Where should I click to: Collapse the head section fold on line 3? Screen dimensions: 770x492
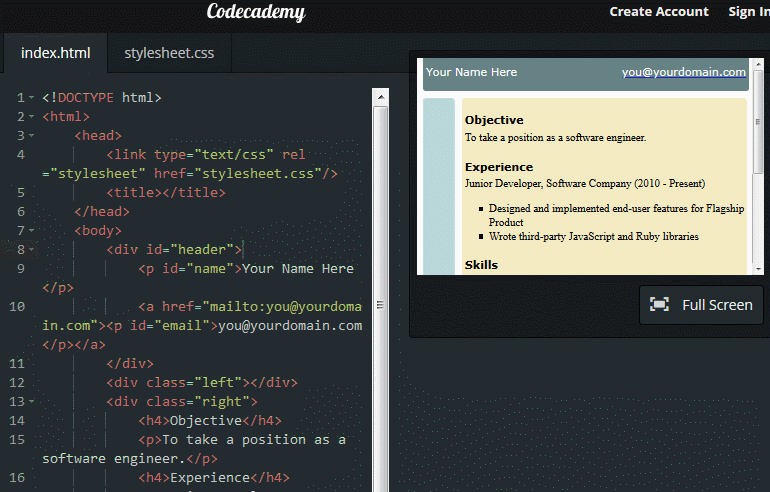tap(32, 136)
